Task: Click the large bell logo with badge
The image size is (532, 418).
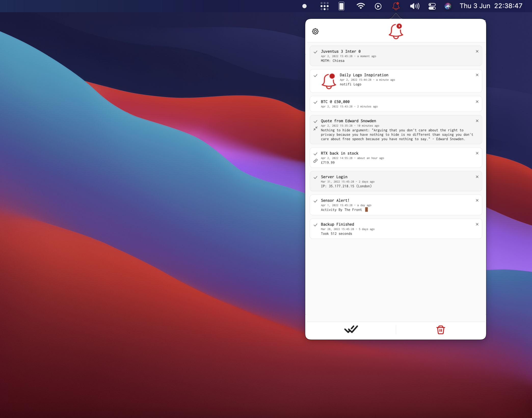Action: [x=396, y=31]
